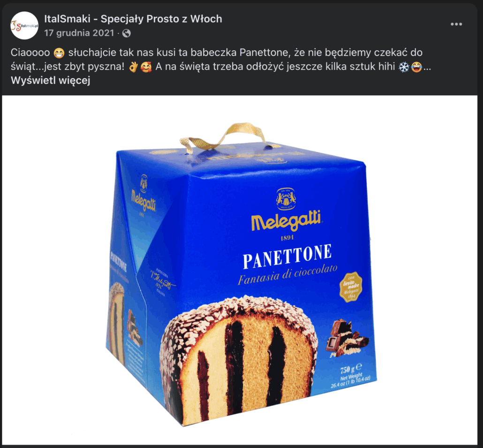
Task: Click the gold lievito madre seal
Action: (x=351, y=287)
